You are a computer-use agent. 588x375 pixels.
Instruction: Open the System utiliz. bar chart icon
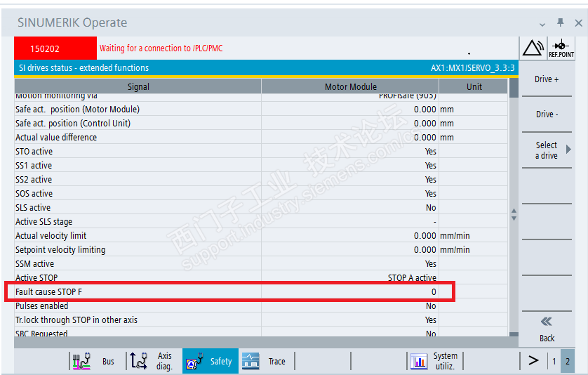(420, 361)
